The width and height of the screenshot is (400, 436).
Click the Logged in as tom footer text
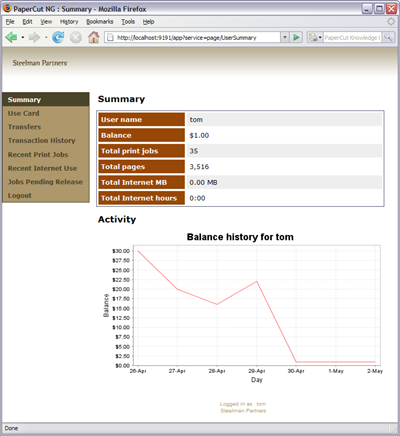click(x=243, y=404)
